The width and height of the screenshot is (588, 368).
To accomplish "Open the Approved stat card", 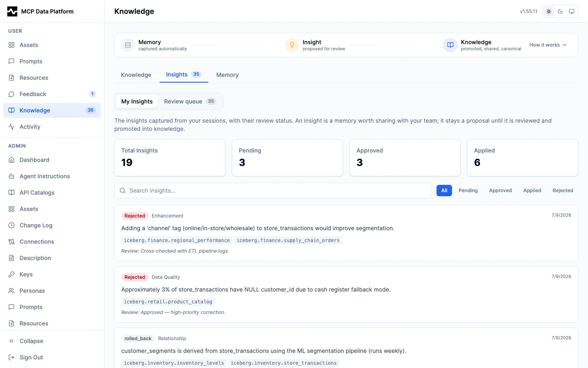I will (405, 158).
